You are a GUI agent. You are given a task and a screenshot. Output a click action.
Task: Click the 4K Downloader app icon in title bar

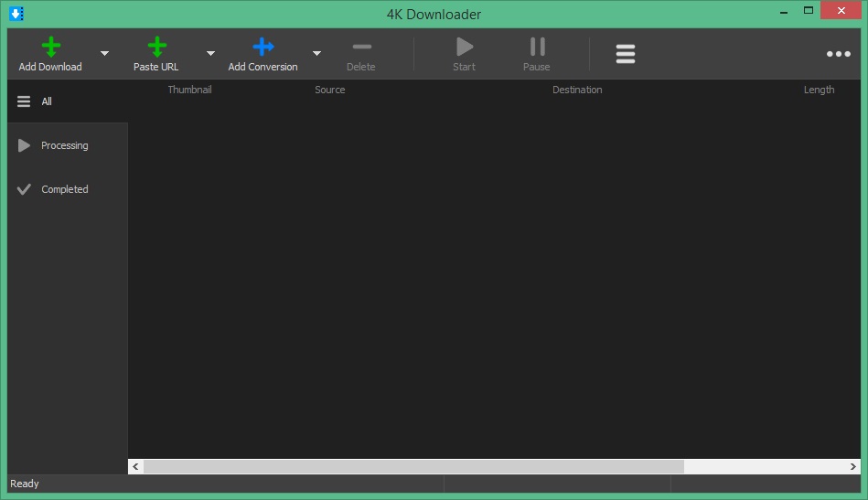[x=16, y=14]
